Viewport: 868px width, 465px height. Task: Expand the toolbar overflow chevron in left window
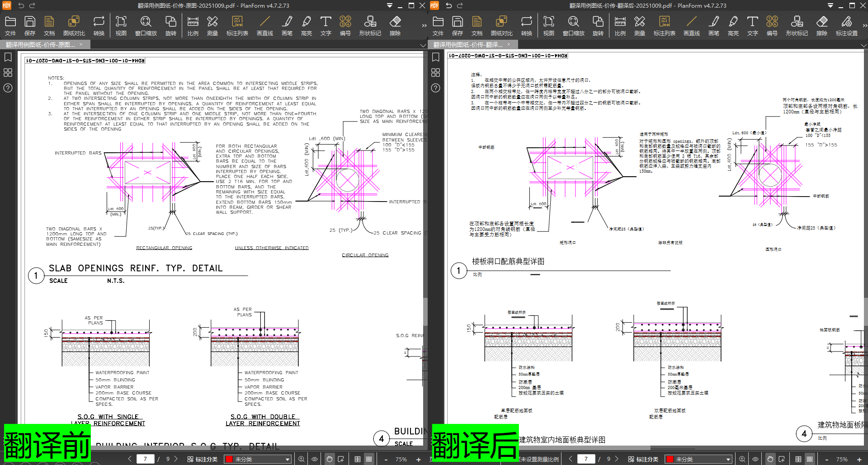pos(424,26)
